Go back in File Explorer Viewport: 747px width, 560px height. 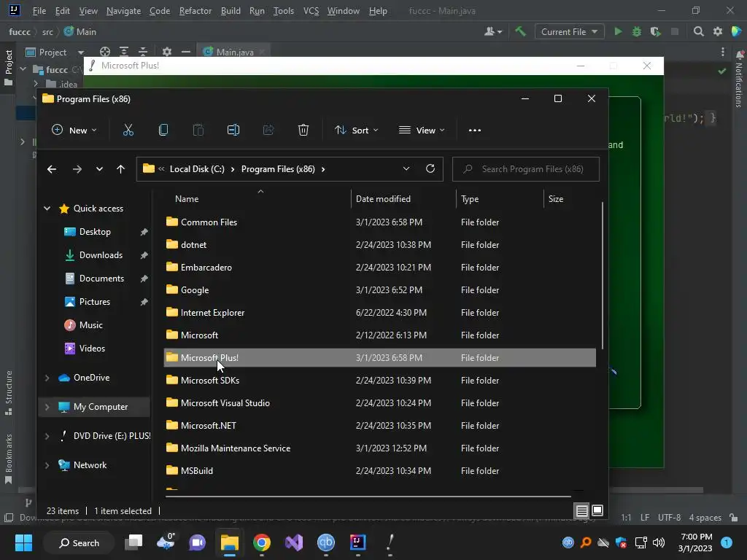click(x=52, y=169)
